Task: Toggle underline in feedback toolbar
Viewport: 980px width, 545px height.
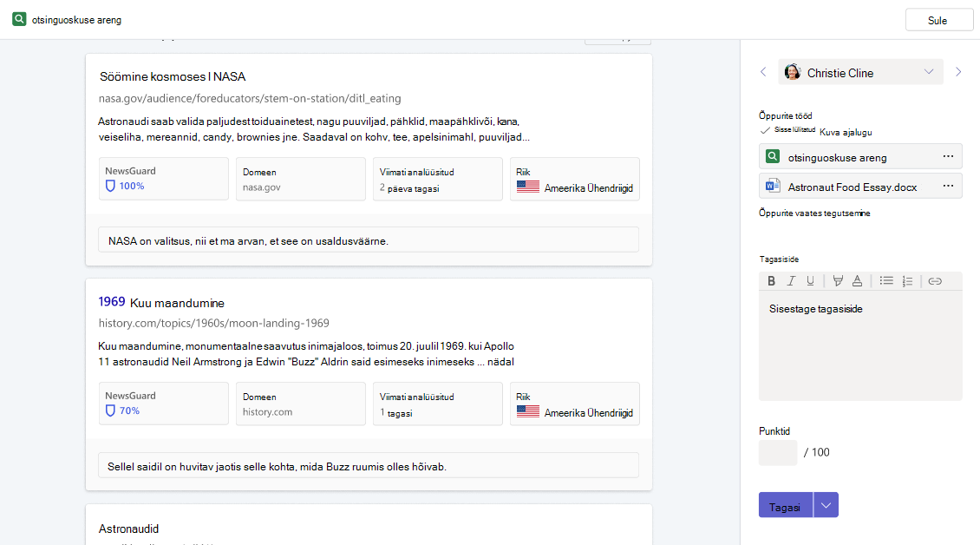Action: [810, 281]
